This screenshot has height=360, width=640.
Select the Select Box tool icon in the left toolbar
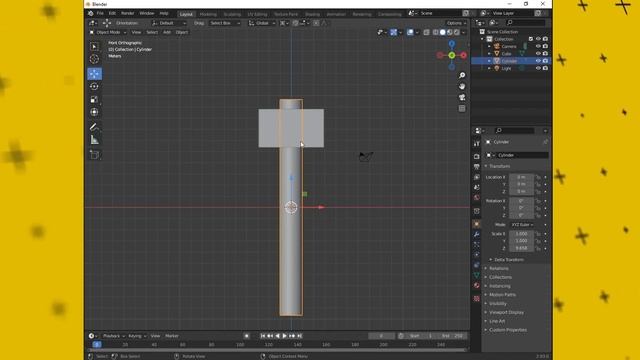pos(94,47)
